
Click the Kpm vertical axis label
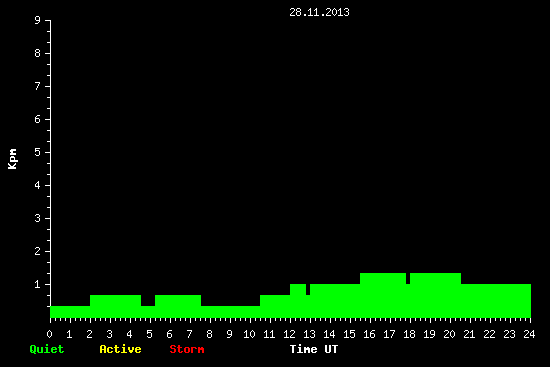[x=12, y=159]
